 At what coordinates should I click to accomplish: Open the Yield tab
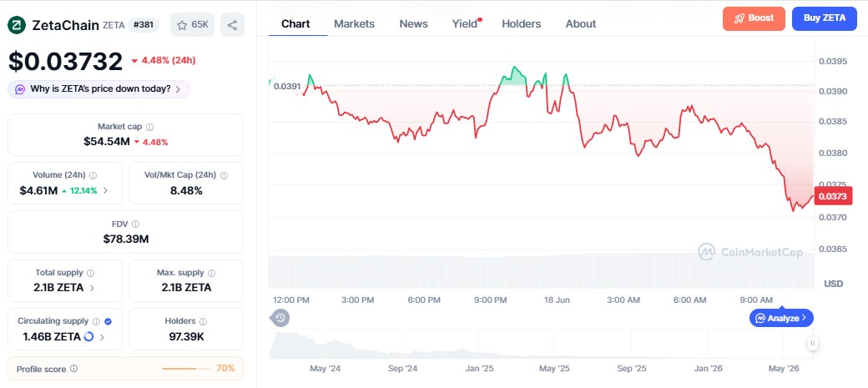tap(466, 24)
